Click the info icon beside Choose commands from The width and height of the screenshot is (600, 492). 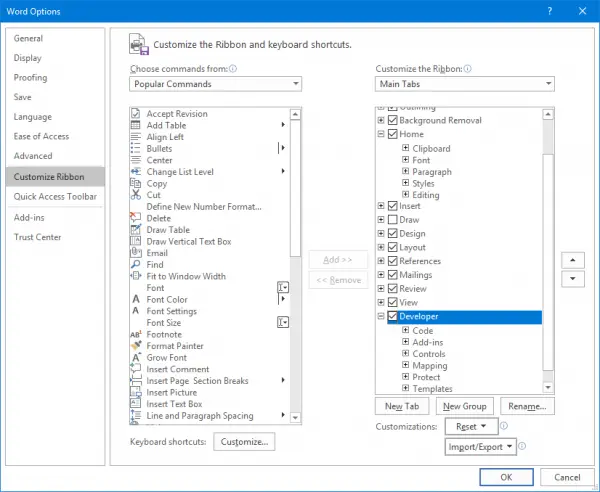coord(233,69)
